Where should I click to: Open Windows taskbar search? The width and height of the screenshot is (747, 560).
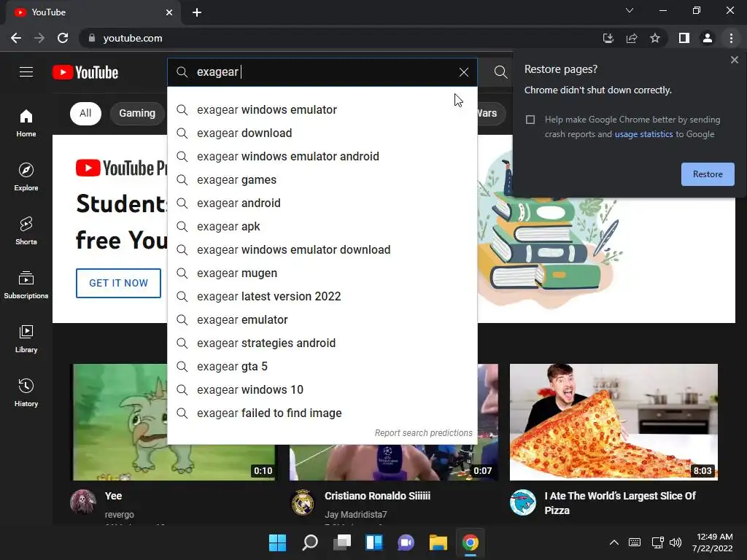point(309,542)
